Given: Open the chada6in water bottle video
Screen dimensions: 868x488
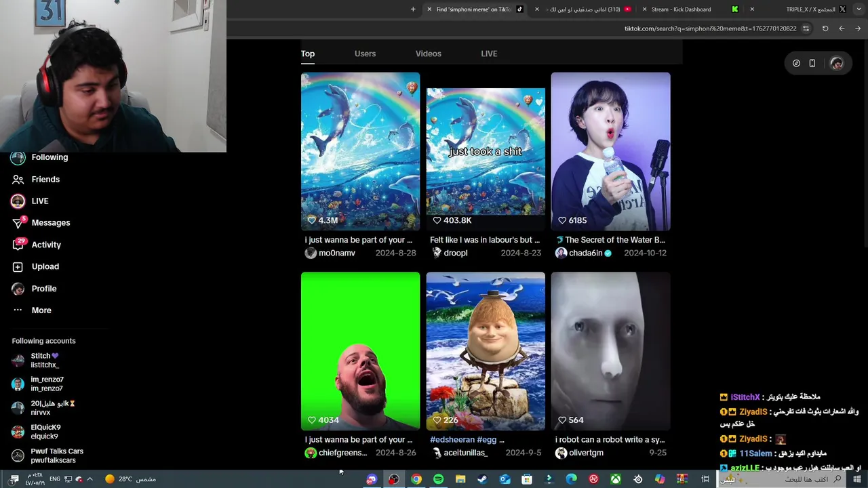Looking at the screenshot, I should [610, 151].
